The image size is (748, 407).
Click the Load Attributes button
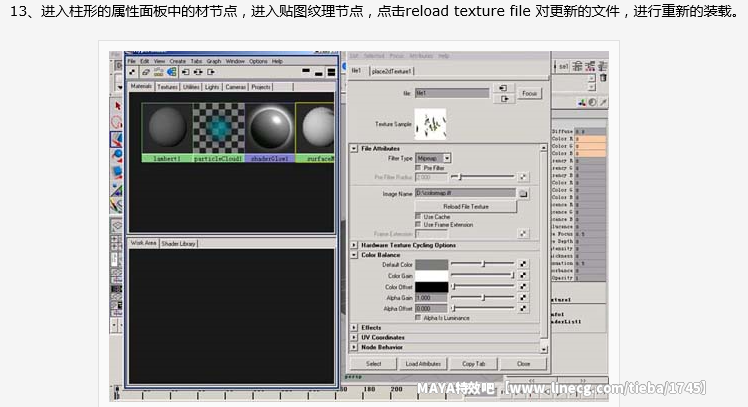(423, 364)
